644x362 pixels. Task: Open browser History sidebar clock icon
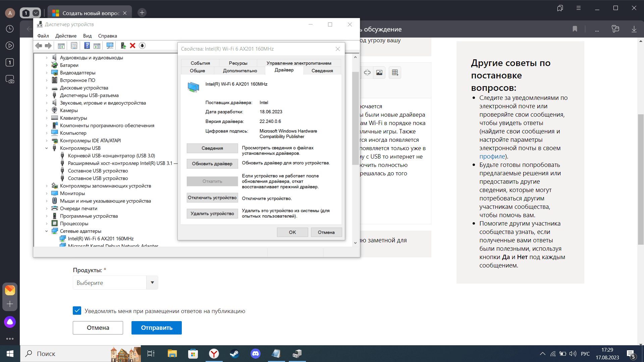[x=10, y=29]
